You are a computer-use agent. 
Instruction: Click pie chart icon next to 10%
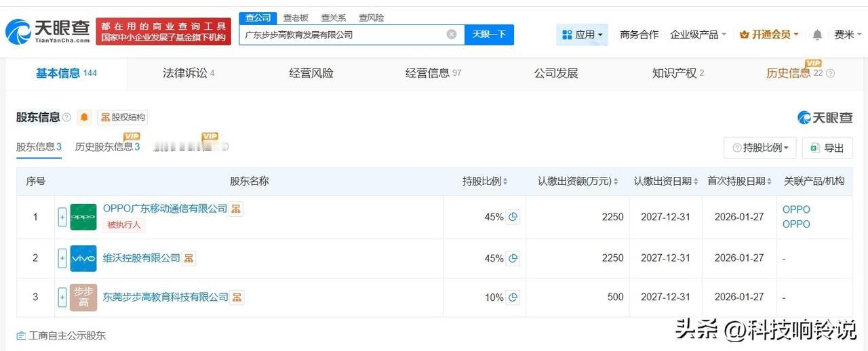513,297
